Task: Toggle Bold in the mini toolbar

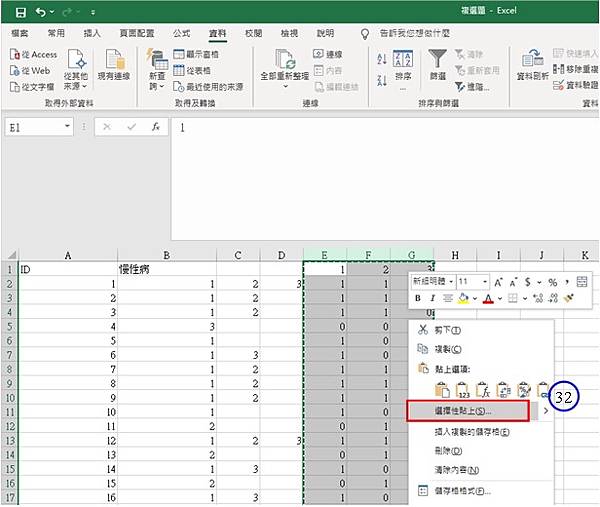Action: 418,298
